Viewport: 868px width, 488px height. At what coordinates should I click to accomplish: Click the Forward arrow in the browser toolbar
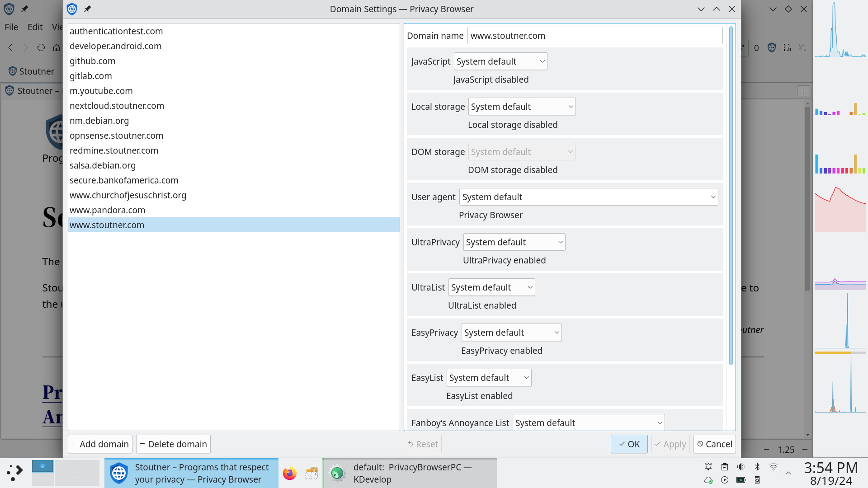point(26,47)
